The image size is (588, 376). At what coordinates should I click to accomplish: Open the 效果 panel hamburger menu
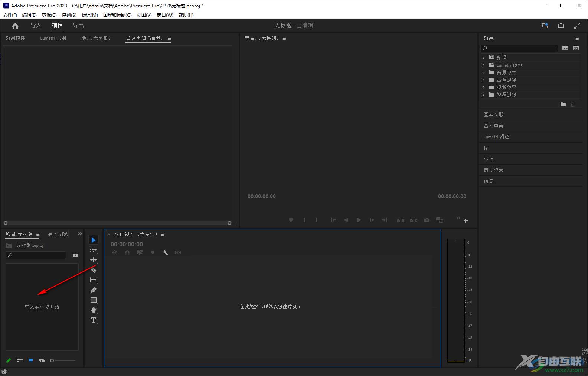[577, 38]
